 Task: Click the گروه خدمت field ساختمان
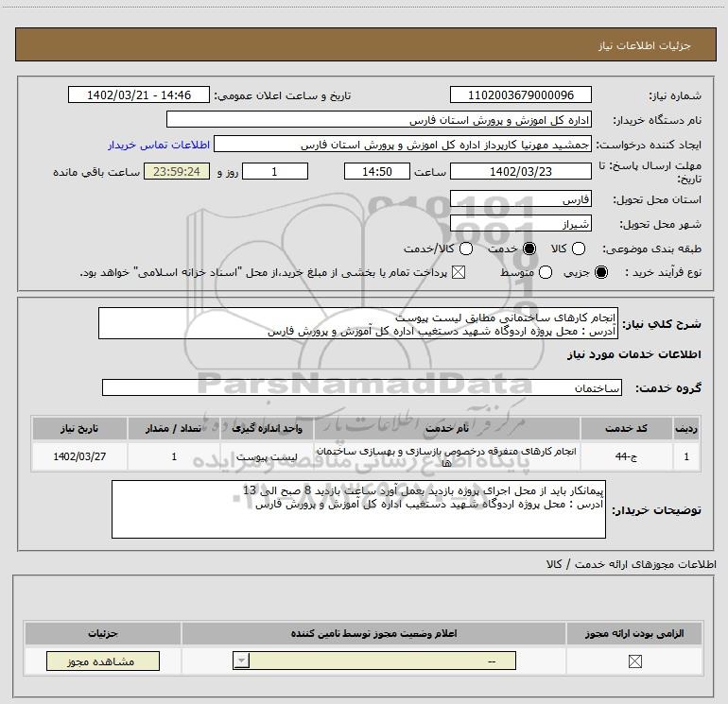point(362,388)
